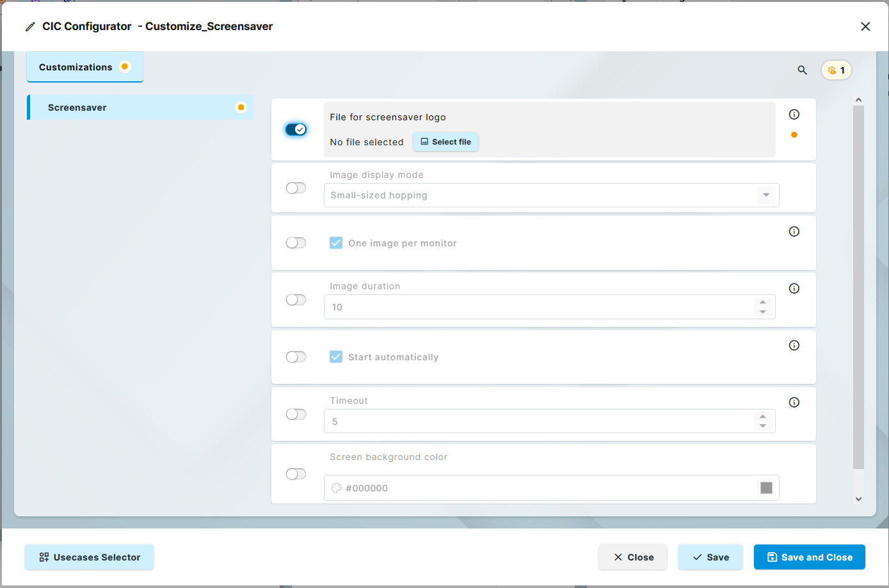Click the search magnifier icon

click(x=802, y=70)
